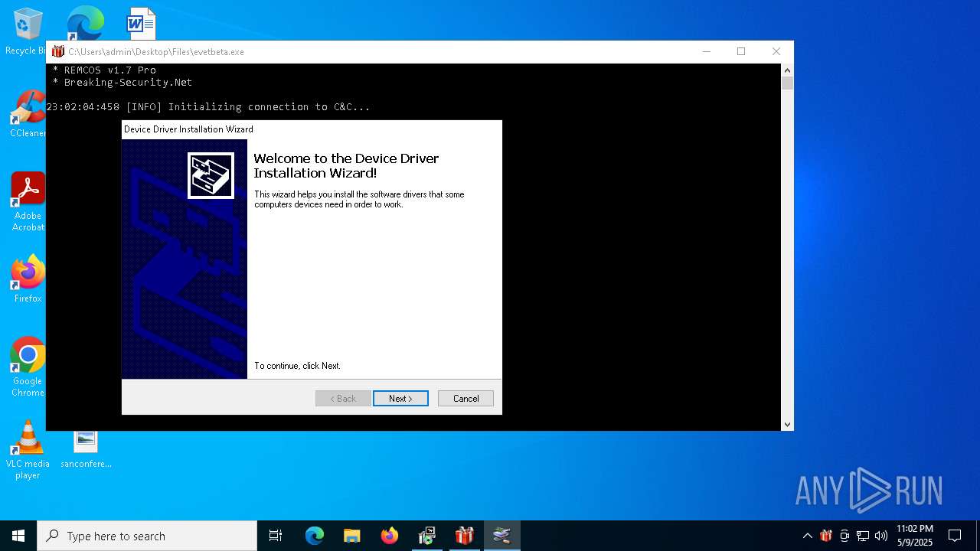
Task: Minimize the evetbeta.exe console window
Action: tap(706, 52)
